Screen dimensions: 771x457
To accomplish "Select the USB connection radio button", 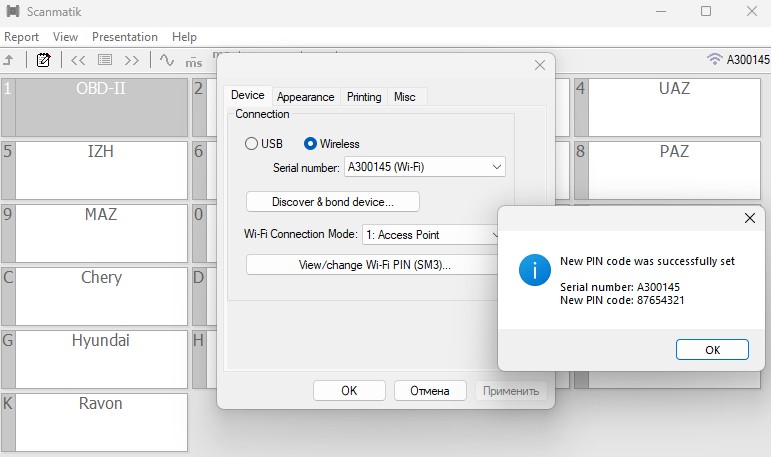I will 251,144.
